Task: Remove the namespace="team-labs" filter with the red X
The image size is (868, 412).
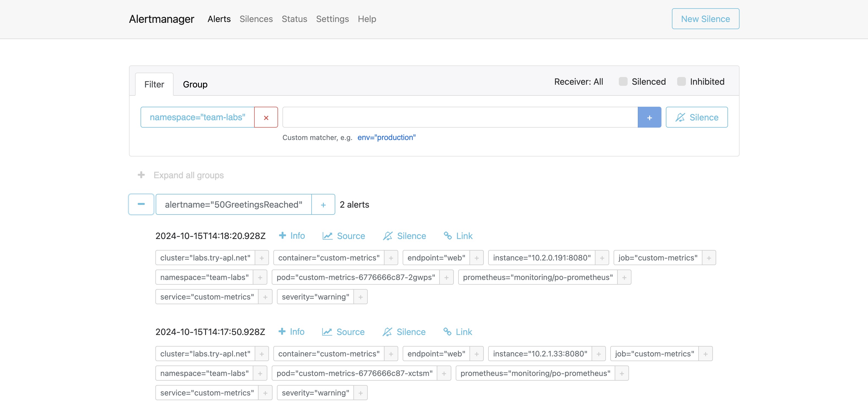Action: pos(266,117)
